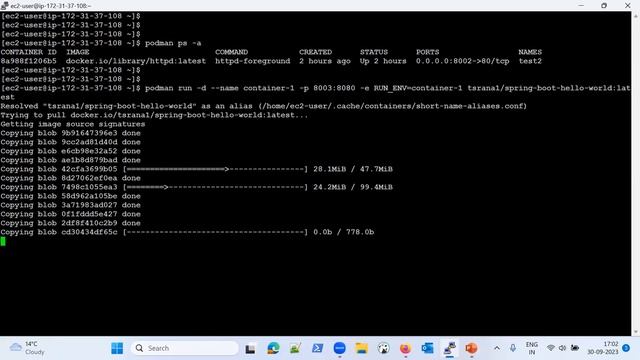
Task: Click line 'Copying blob 2df8f410c2b9 done'
Action: point(71,223)
